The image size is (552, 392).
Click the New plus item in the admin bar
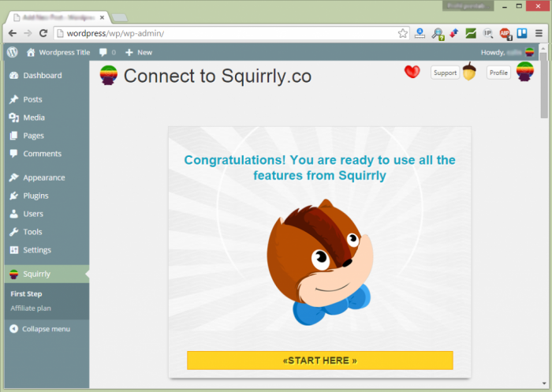pos(139,52)
